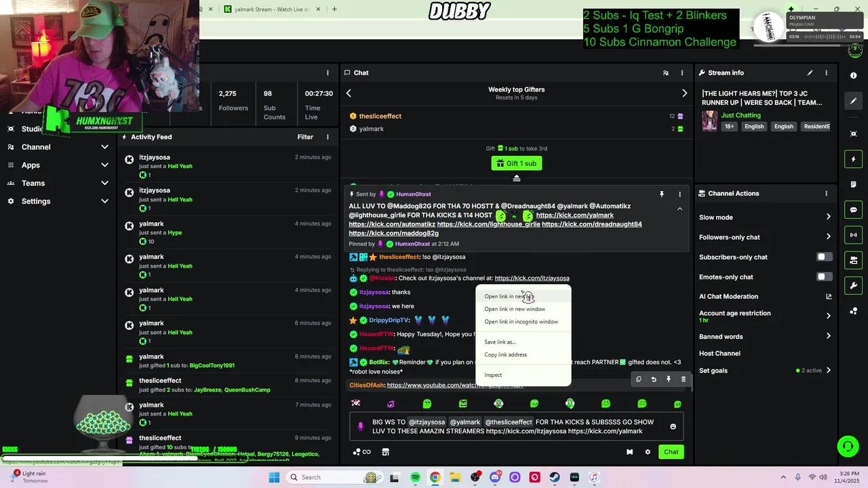Open stats panel three-dot menu
Image resolution: width=868 pixels, height=488 pixels.
(328, 73)
